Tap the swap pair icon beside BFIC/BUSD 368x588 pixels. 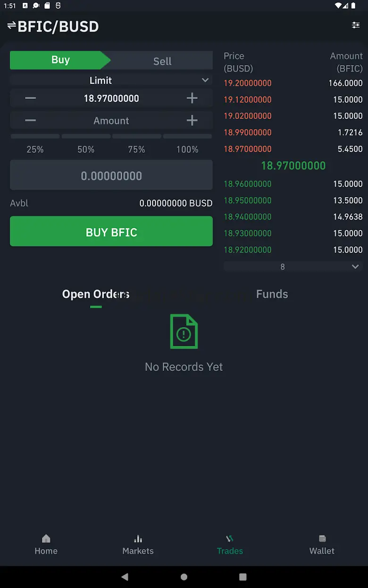[x=12, y=25]
